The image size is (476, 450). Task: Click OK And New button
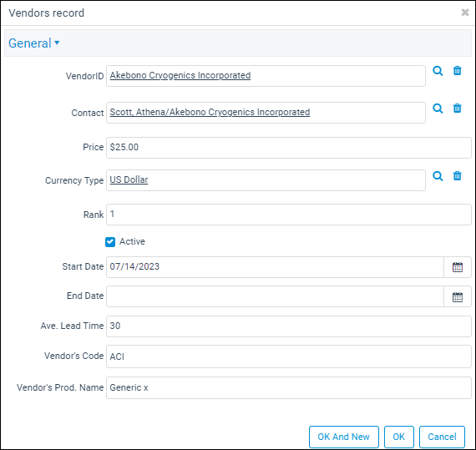[x=344, y=437]
